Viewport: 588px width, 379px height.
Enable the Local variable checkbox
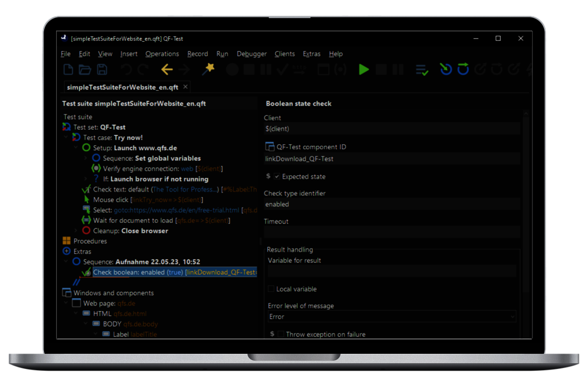(271, 289)
